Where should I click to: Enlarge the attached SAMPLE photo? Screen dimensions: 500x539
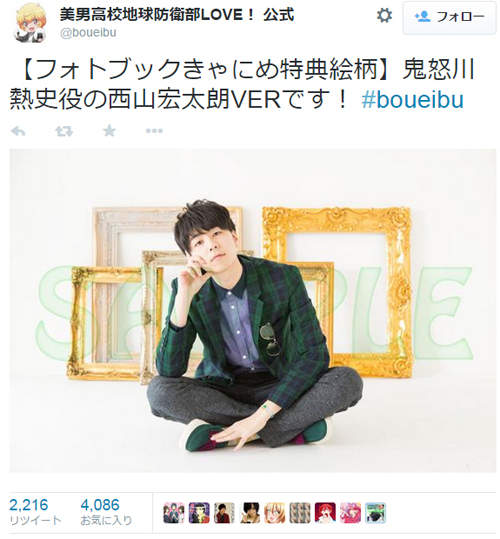coord(253,310)
